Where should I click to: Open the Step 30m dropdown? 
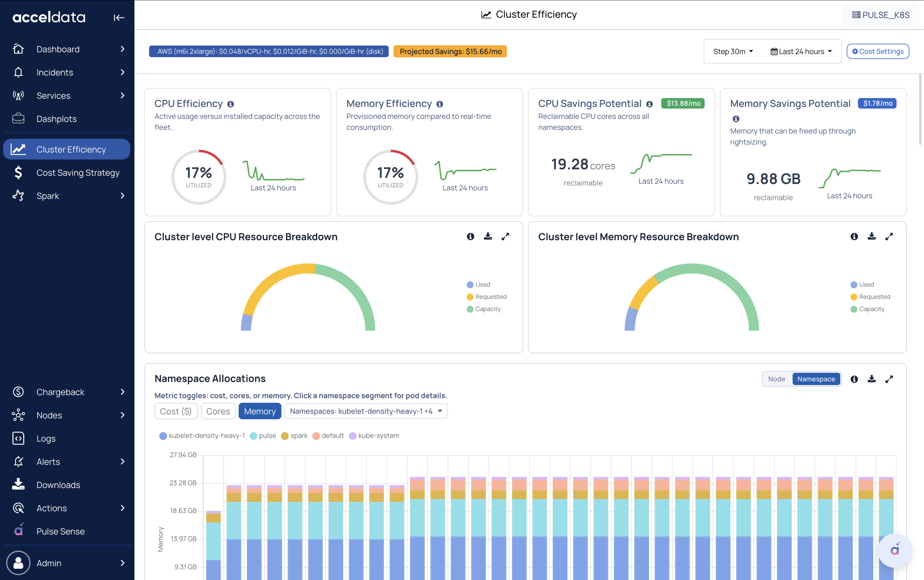733,51
